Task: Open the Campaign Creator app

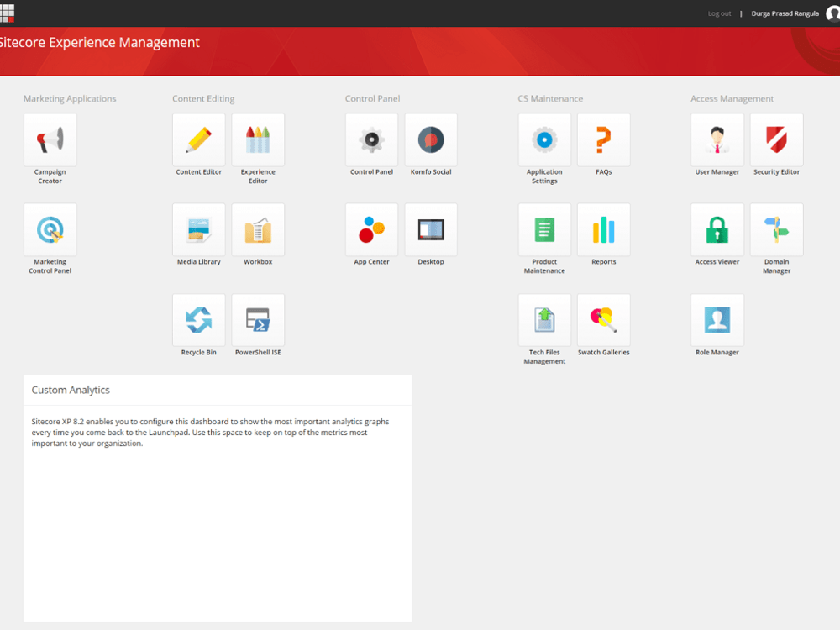Action: [x=50, y=139]
